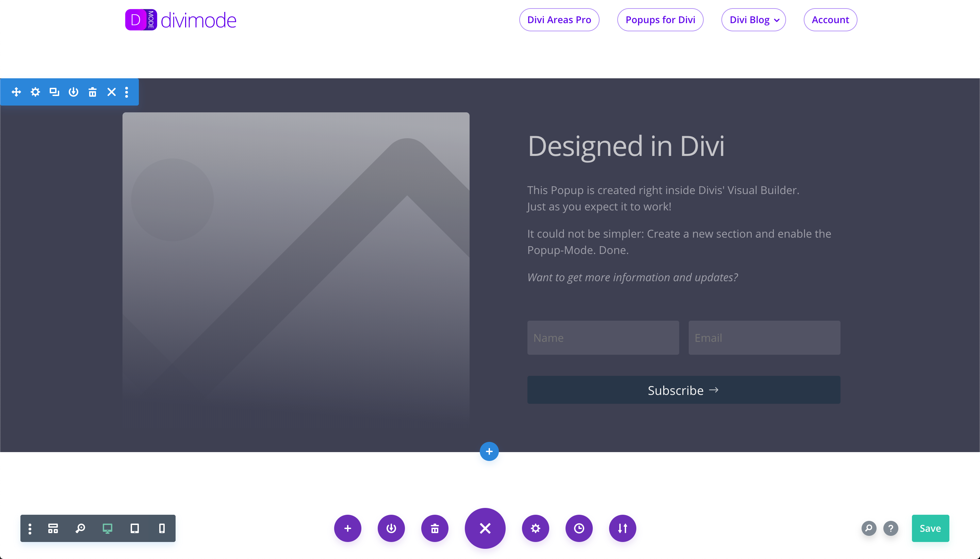Click Popups for Divi nav button

[660, 19]
